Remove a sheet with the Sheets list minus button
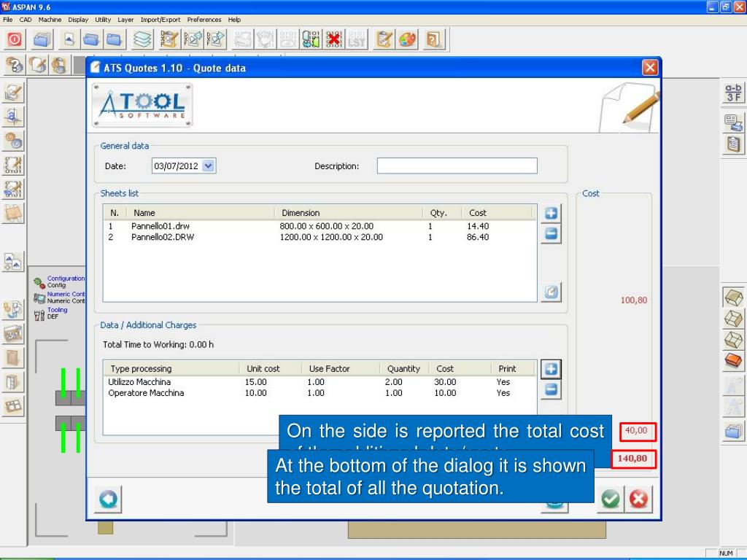747x560 pixels. pyautogui.click(x=551, y=233)
